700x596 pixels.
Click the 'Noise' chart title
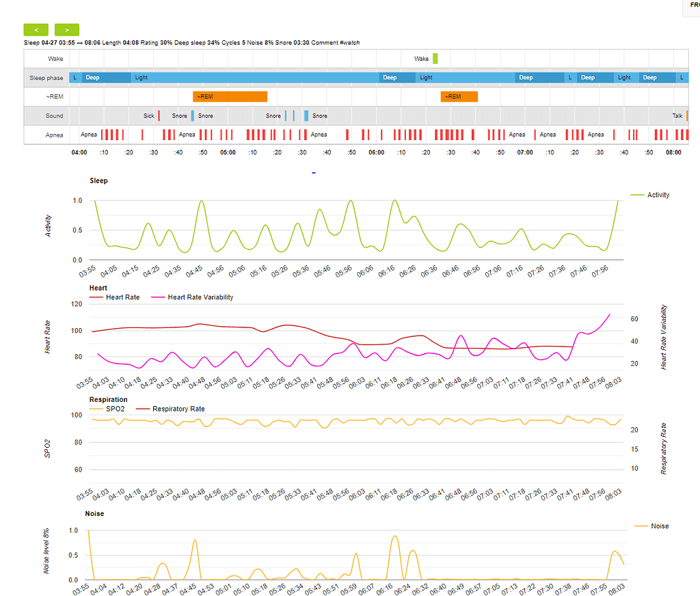pos(94,514)
